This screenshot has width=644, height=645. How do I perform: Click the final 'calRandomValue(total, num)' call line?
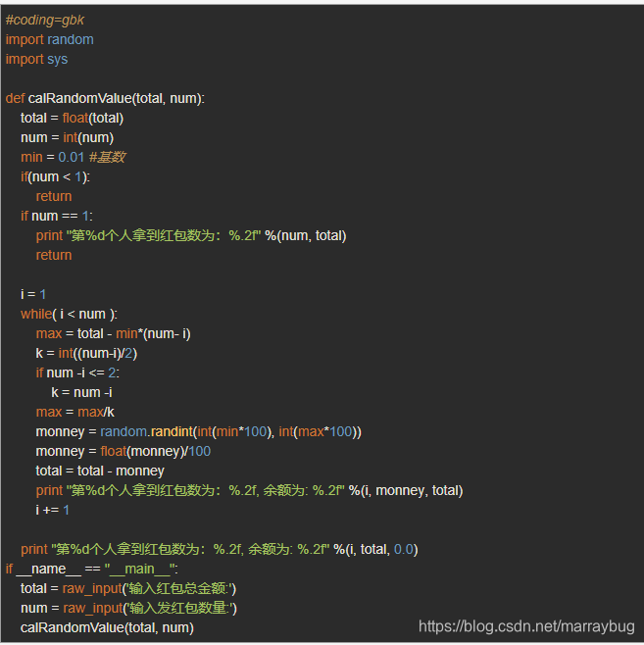coord(107,628)
